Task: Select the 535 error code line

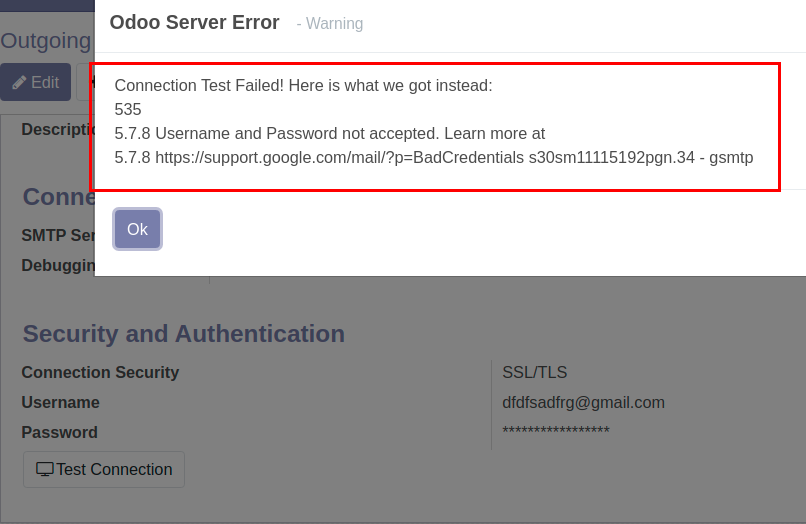Action: click(127, 109)
